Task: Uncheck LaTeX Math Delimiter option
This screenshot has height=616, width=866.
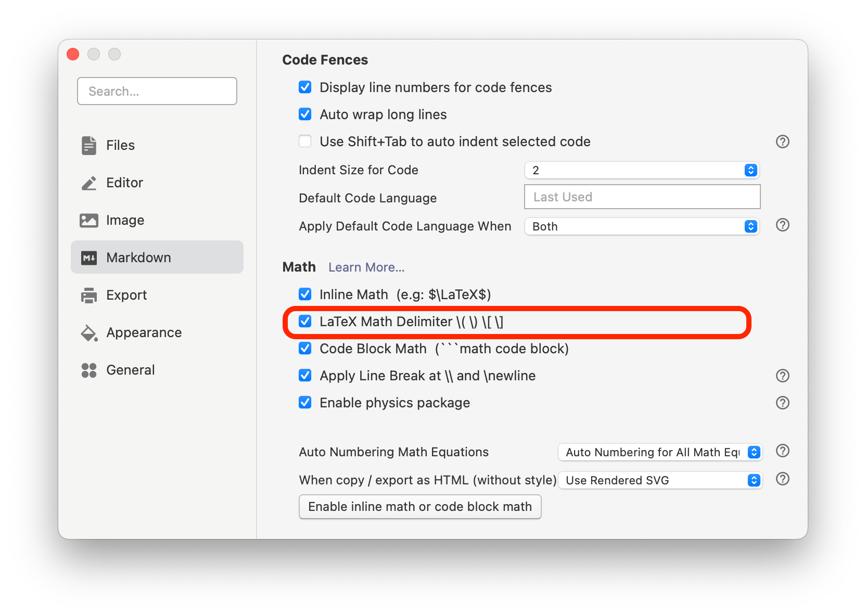Action: point(305,322)
